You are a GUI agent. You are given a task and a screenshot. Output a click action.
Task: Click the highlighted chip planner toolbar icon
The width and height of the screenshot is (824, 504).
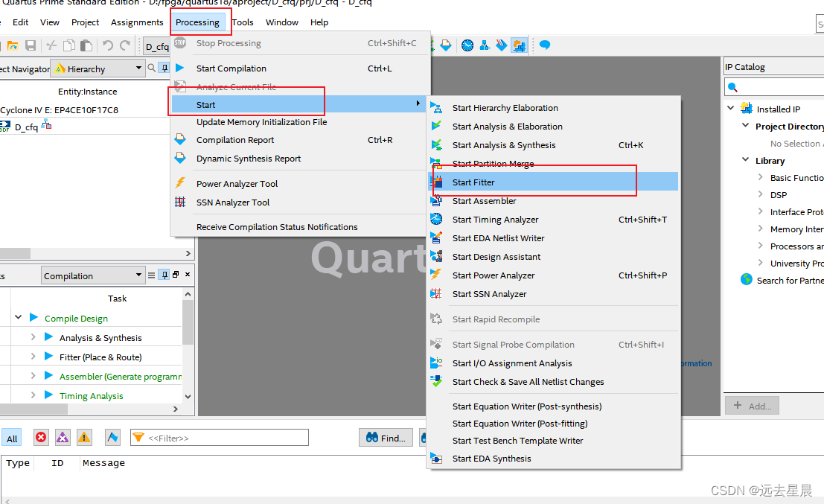519,45
